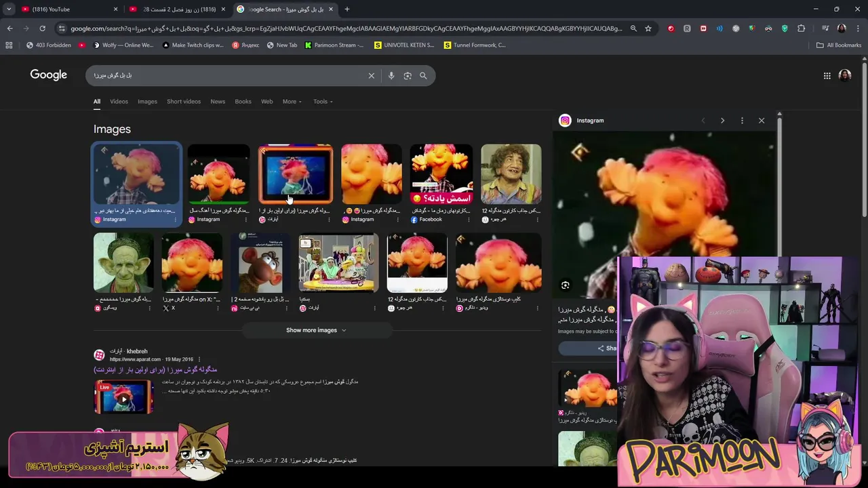Open the old man green hat thumbnail

(x=123, y=263)
